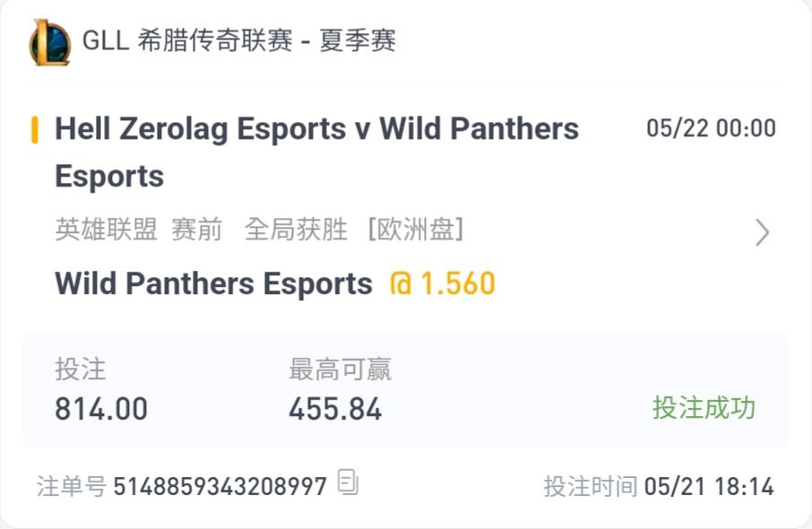Select the Wild Panthers Esports pick
The image size is (812, 529).
point(213,283)
